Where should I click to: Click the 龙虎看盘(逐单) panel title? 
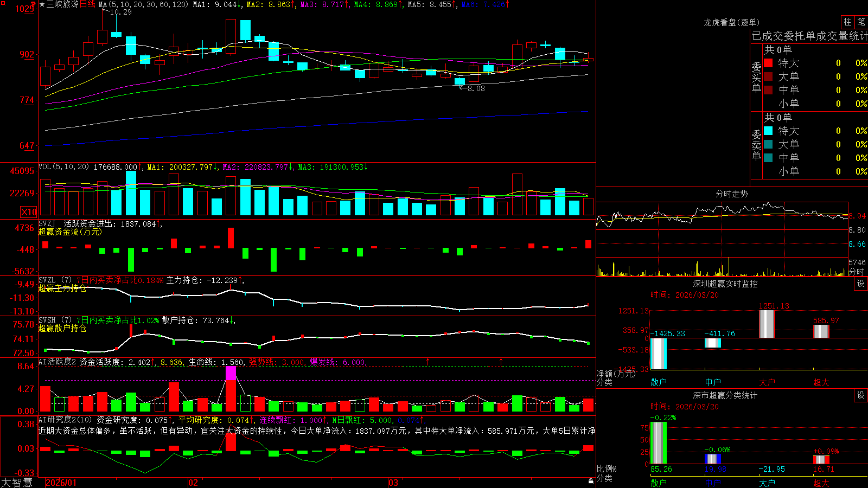pos(731,22)
